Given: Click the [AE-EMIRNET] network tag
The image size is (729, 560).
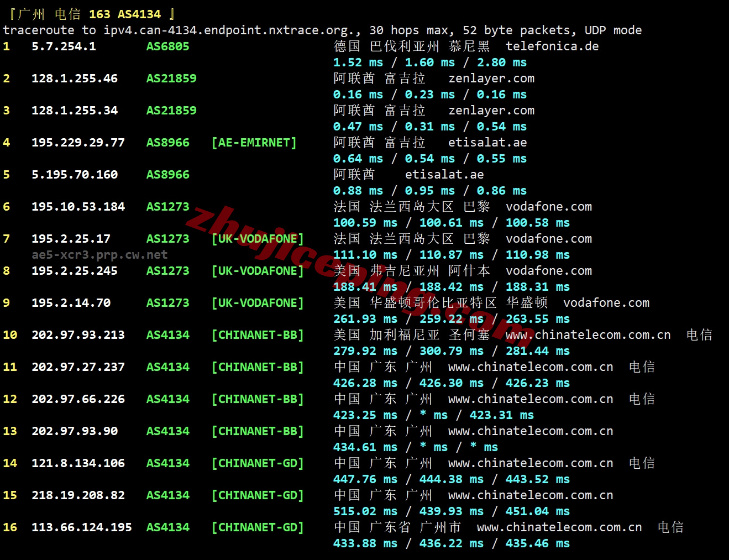Looking at the screenshot, I should tap(254, 143).
